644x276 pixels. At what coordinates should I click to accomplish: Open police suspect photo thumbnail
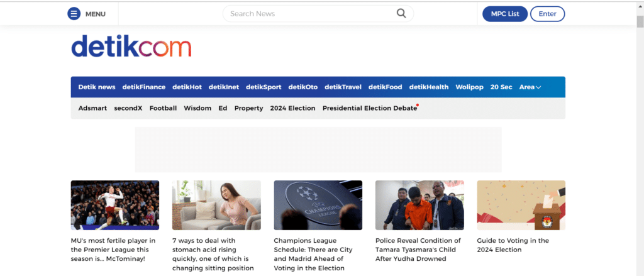pyautogui.click(x=419, y=205)
